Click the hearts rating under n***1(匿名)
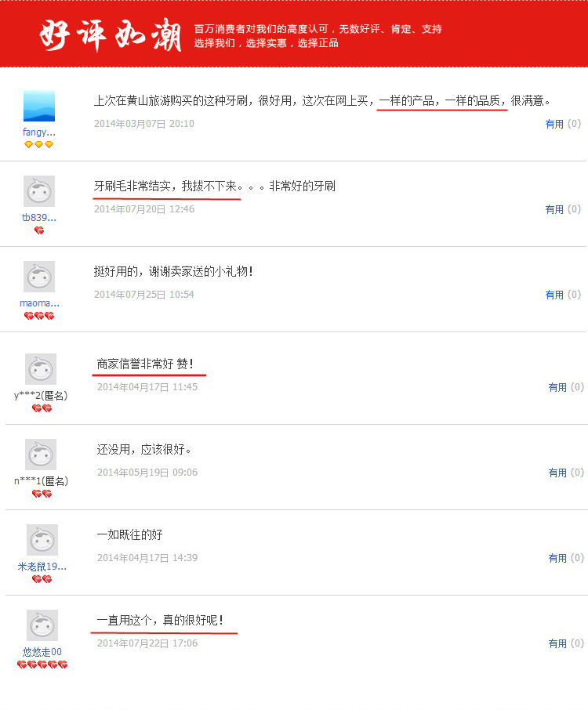 pyautogui.click(x=42, y=494)
